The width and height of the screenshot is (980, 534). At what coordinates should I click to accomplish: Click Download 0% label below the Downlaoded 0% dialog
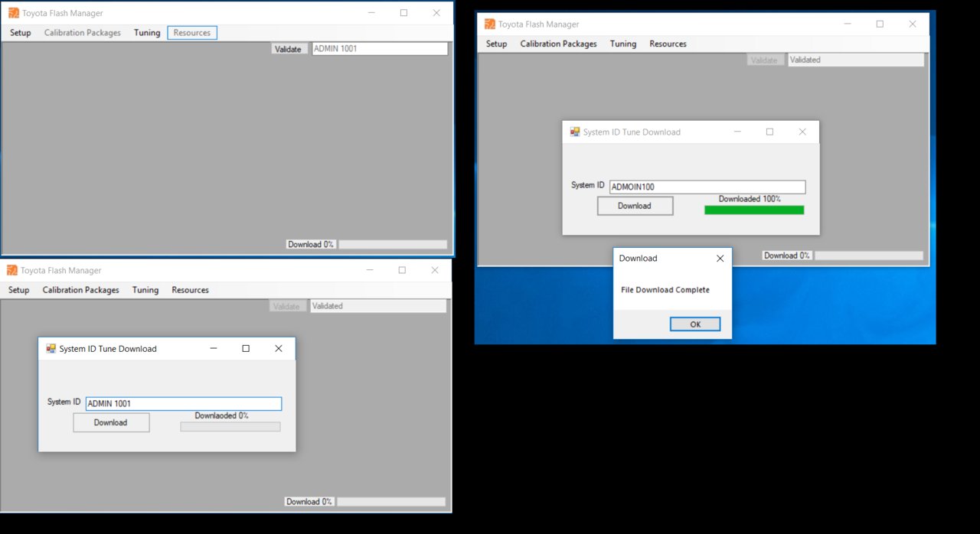(x=309, y=502)
